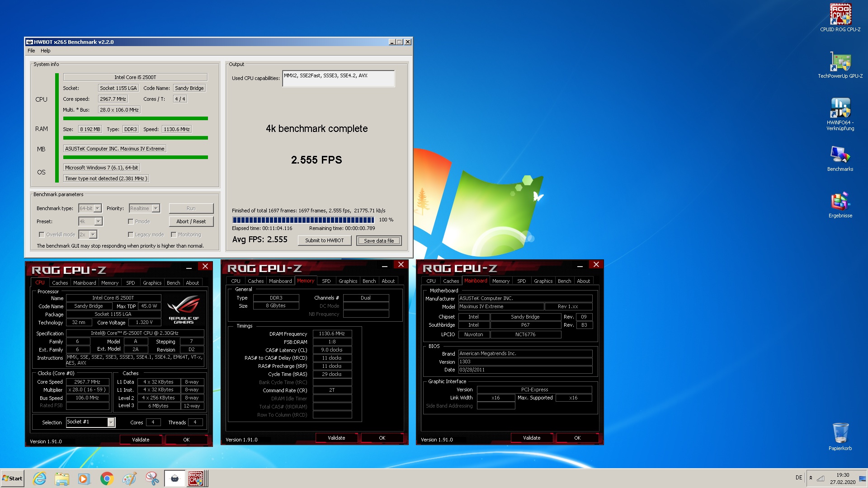The width and height of the screenshot is (868, 488).
Task: Click the 2.555 FPS result text
Action: [316, 160]
